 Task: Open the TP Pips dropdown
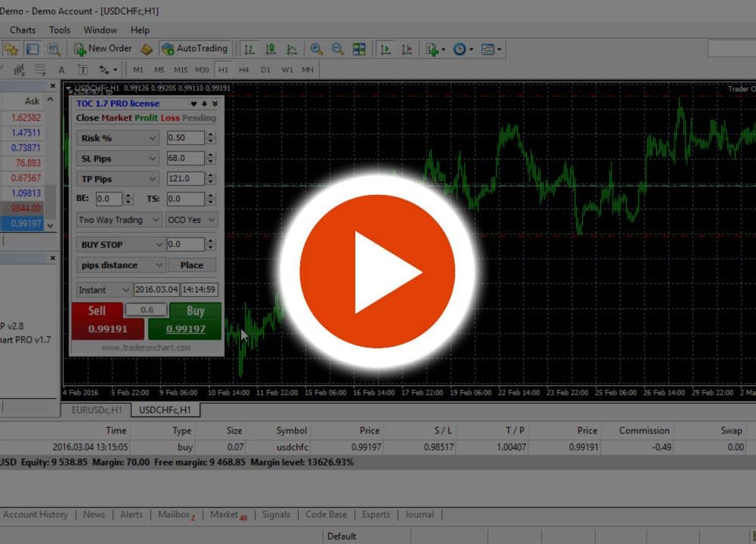118,179
